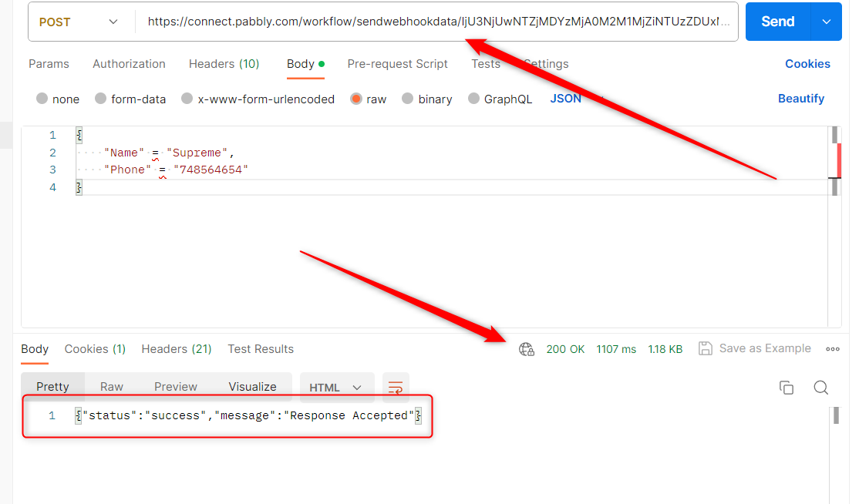Viewport: 859px width, 504px height.
Task: Toggle the line wrap icon
Action: coord(396,387)
